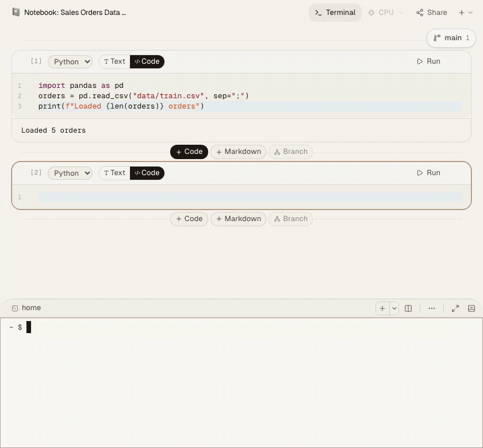The image size is (483, 448).
Task: Run cell 2
Action: [428, 173]
